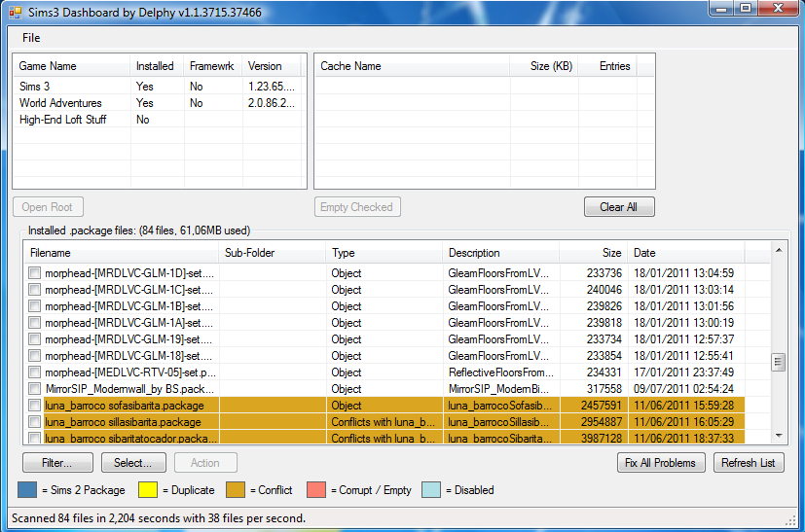Sort package list by Description column
805x532 pixels.
click(500, 253)
